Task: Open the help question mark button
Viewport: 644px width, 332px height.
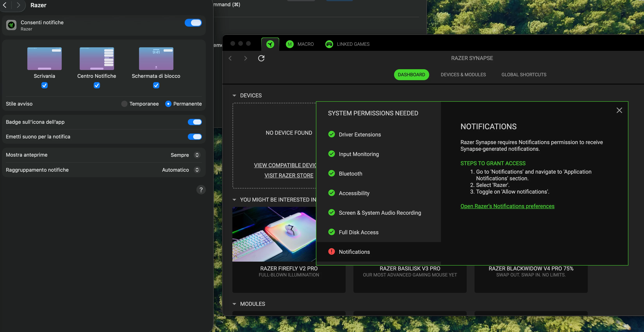Action: (x=201, y=190)
